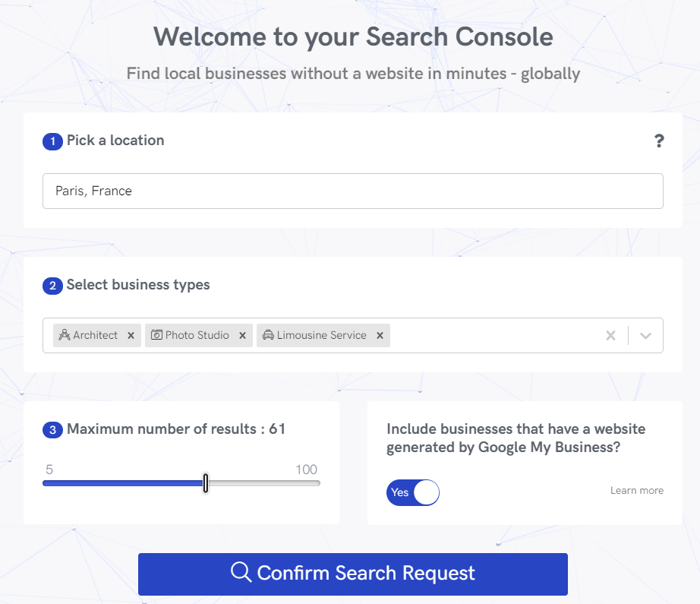This screenshot has height=604, width=700.
Task: Click the slider minimum value label 5
Action: (x=49, y=470)
